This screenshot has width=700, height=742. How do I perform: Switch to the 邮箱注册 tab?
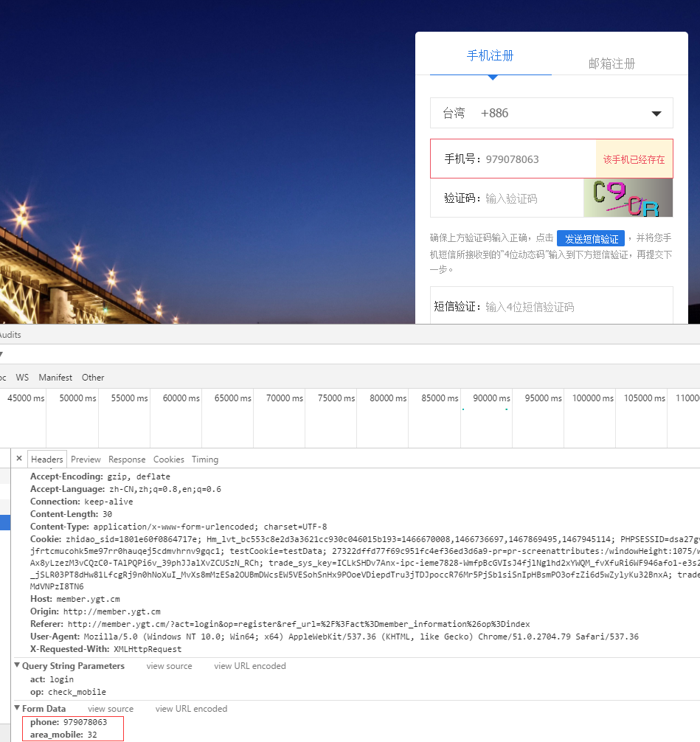click(611, 63)
